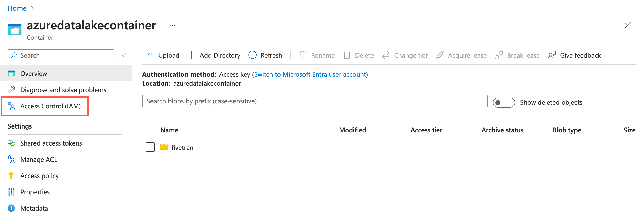Click the magnifier icon in sidebar search
Screen dimensions: 644x224
pyautogui.click(x=14, y=55)
